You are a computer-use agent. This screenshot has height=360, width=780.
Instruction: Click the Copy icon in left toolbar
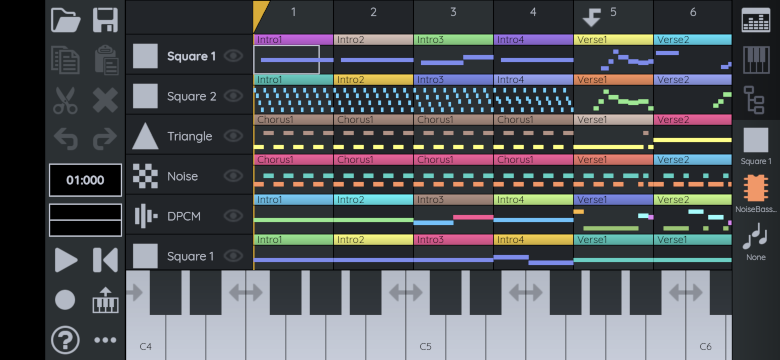[66, 60]
